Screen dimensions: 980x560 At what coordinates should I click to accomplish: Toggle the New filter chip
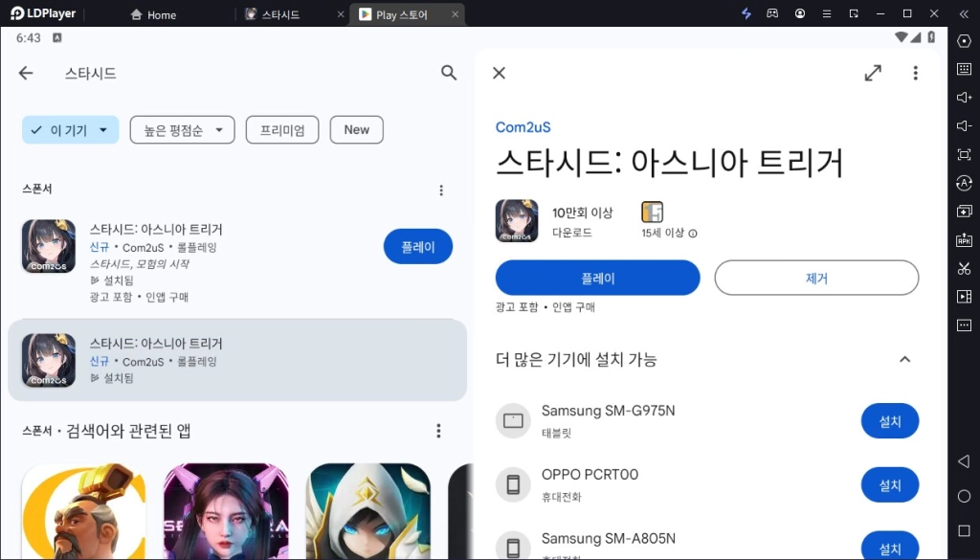356,130
